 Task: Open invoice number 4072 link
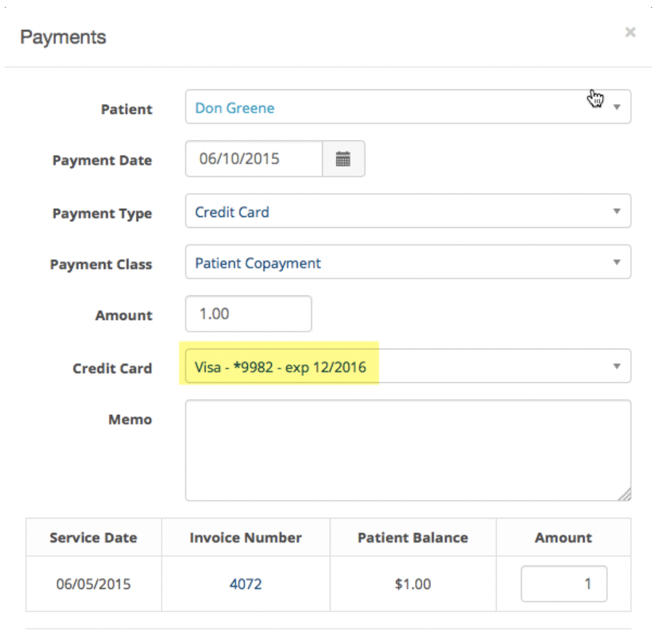click(x=246, y=584)
